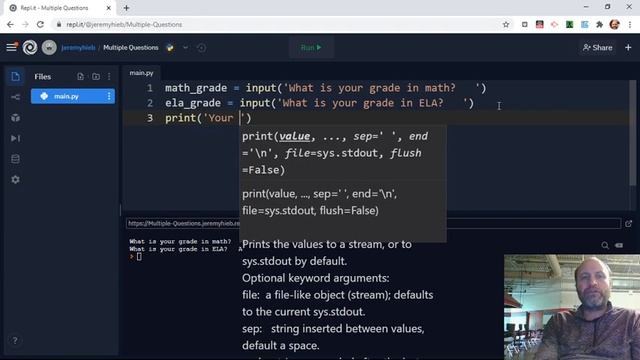This screenshot has height=360, width=640.
Task: Open the project history icon
Action: 201,48
